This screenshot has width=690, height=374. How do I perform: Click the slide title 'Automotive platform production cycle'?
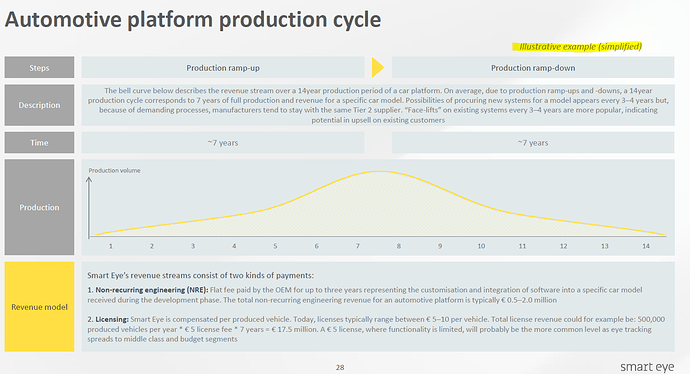[193, 20]
